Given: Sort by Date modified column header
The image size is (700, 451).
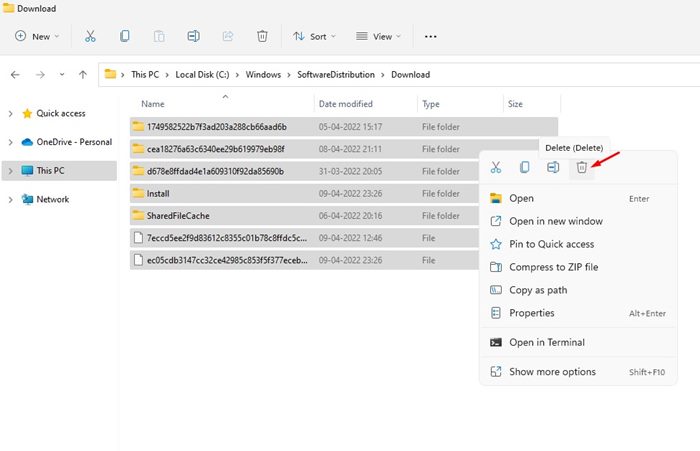Looking at the screenshot, I should (x=345, y=104).
